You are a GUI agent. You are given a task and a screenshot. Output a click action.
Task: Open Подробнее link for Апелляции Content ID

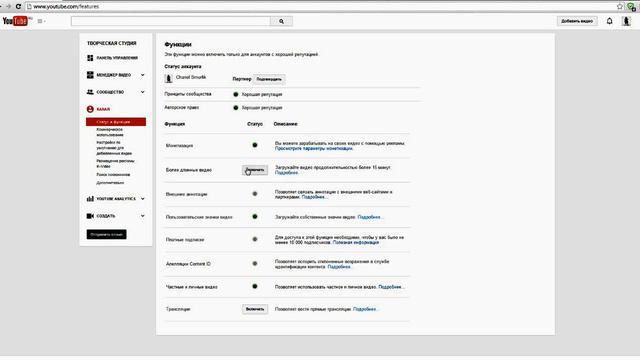[x=340, y=267]
